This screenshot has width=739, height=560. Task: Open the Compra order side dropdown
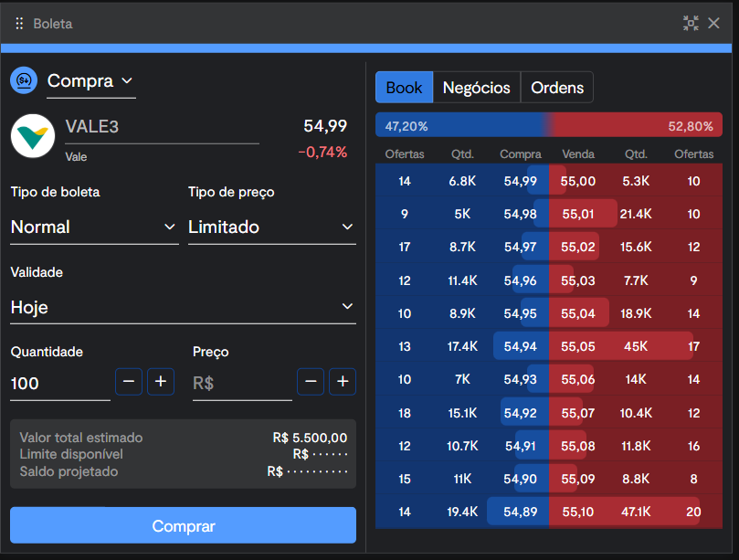[90, 81]
